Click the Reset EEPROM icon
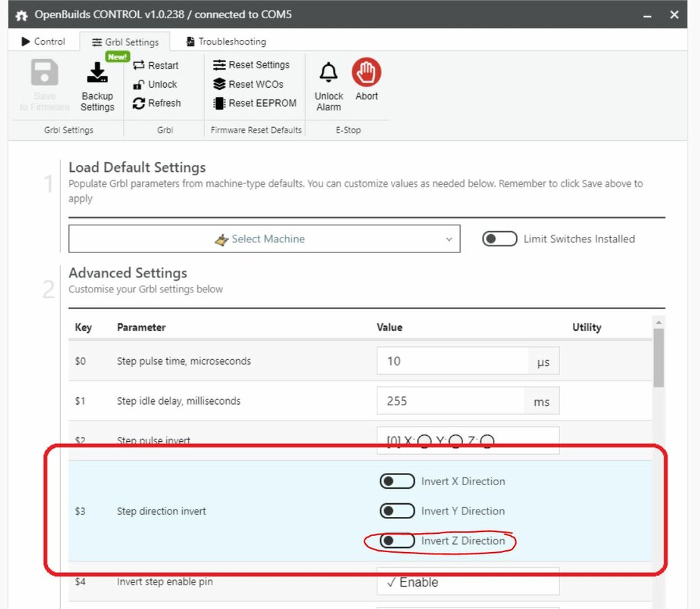 pos(220,104)
